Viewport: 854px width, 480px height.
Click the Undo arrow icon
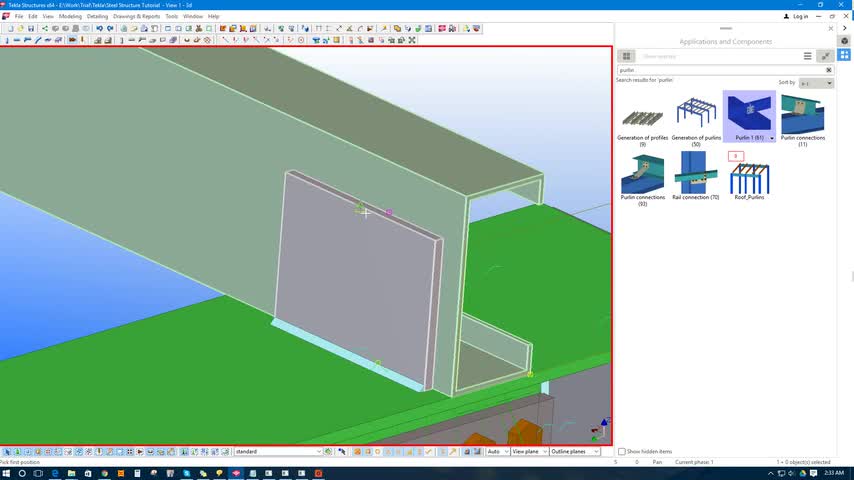tap(100, 28)
